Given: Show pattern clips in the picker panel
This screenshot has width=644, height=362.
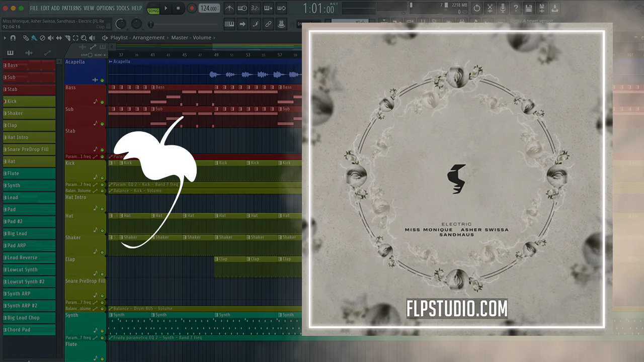Looking at the screenshot, I should [x=10, y=53].
